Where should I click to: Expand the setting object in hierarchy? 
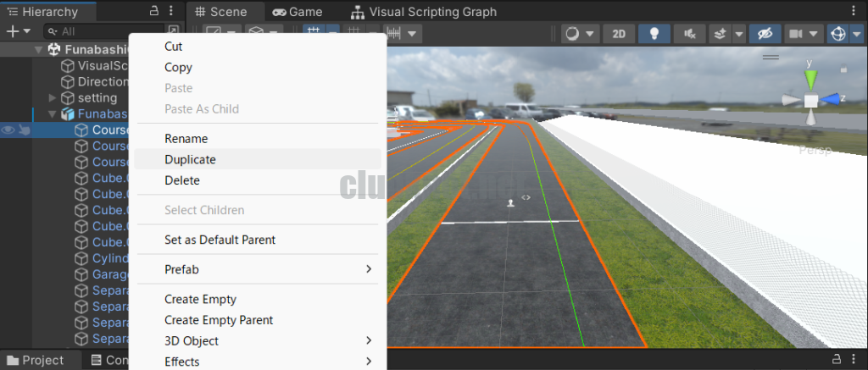click(x=53, y=98)
